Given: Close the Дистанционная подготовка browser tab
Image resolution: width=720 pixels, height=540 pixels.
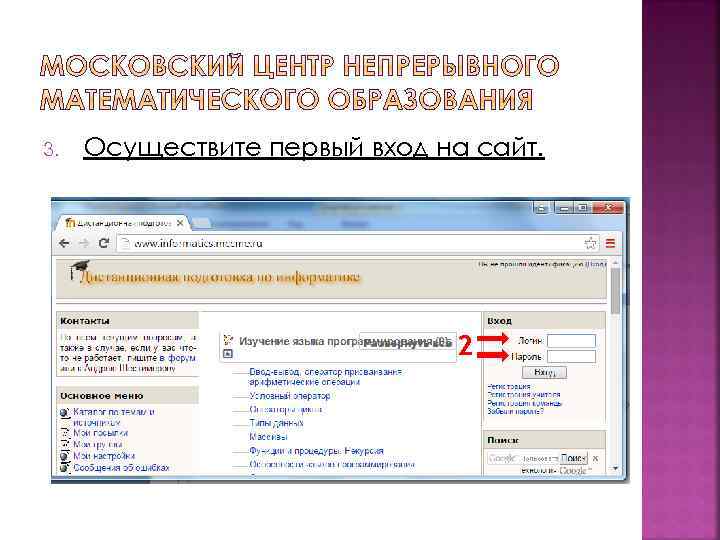Looking at the screenshot, I should point(180,223).
